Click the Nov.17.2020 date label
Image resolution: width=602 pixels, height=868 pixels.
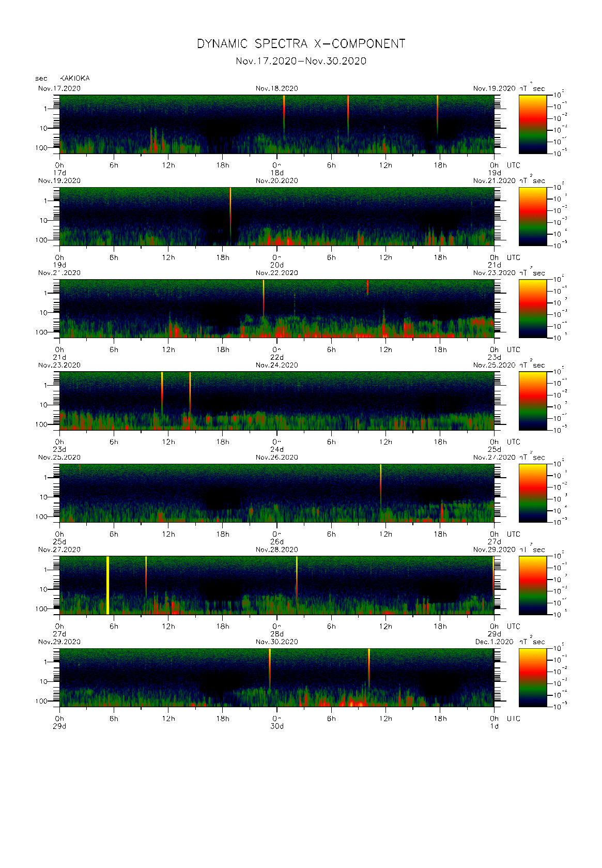(x=59, y=88)
